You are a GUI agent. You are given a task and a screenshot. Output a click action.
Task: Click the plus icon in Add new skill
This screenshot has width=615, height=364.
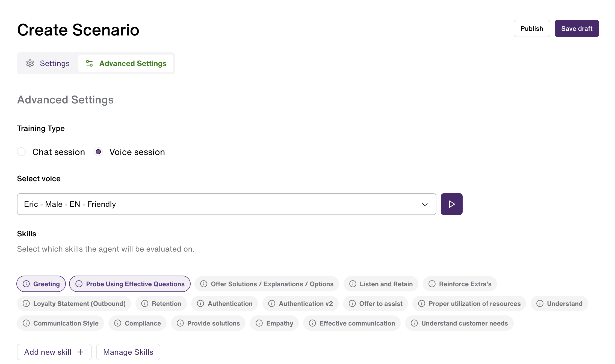80,352
